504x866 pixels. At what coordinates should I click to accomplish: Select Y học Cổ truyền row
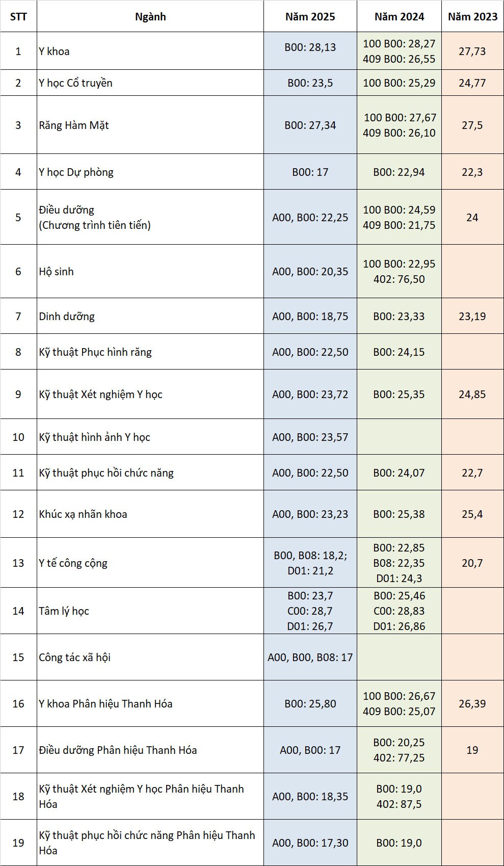[x=252, y=83]
